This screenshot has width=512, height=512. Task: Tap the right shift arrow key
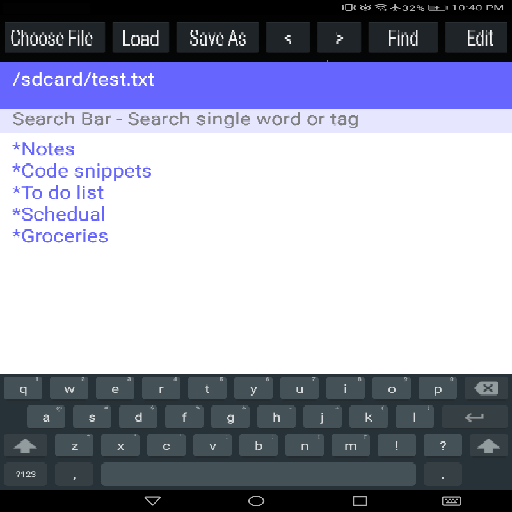pos(489,446)
